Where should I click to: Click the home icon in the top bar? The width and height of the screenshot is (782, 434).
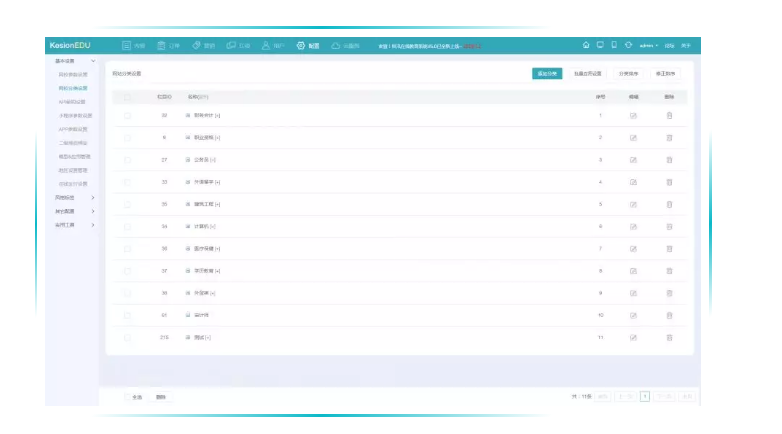pos(586,45)
